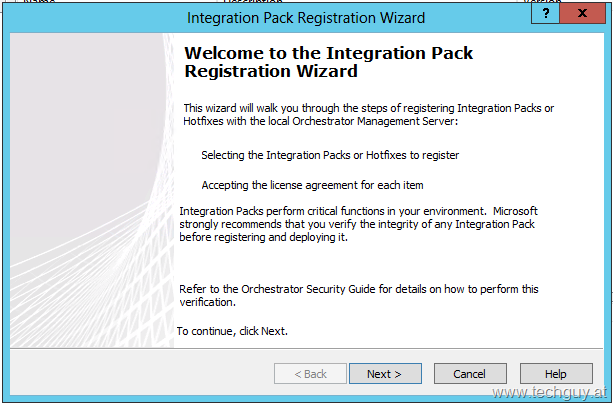Click the Welcome heading in the wizard
Viewport: 613px width, 403px height.
click(329, 62)
